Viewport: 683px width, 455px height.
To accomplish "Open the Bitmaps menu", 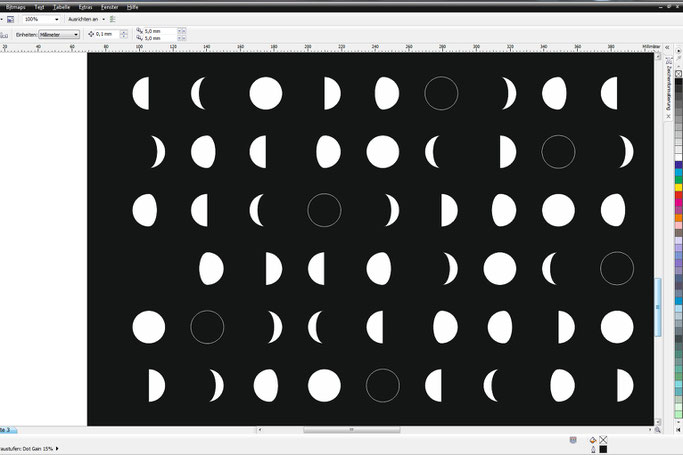I will [x=16, y=7].
